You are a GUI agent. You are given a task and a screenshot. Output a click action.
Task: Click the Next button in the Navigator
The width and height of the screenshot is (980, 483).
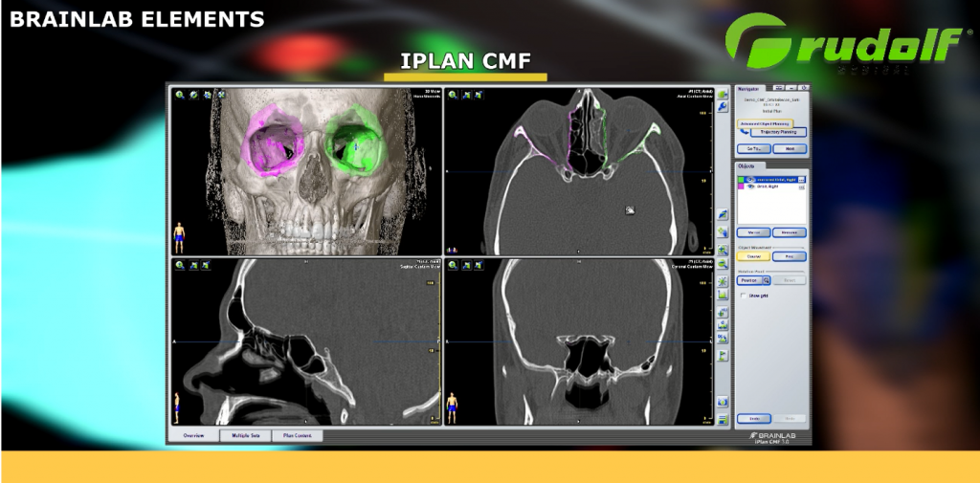(790, 149)
